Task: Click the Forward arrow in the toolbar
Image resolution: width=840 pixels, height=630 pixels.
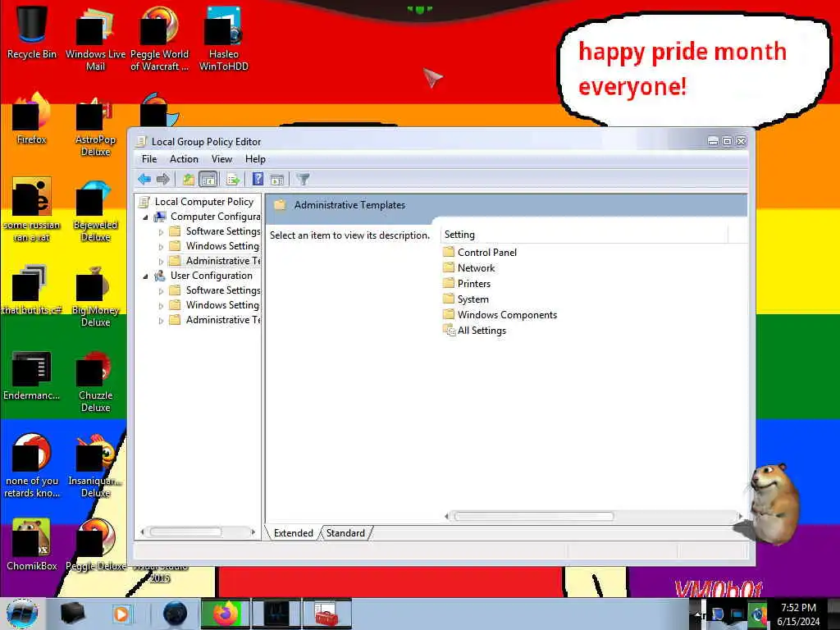Action: click(x=163, y=179)
